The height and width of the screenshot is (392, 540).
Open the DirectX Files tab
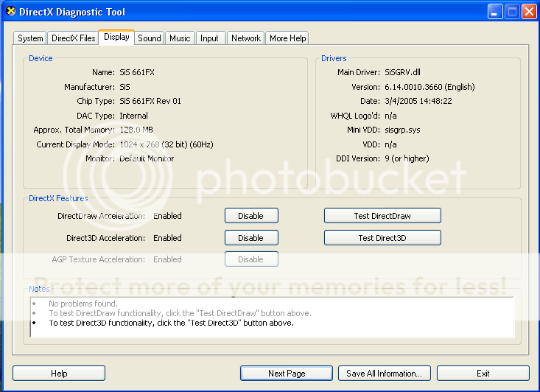(73, 38)
